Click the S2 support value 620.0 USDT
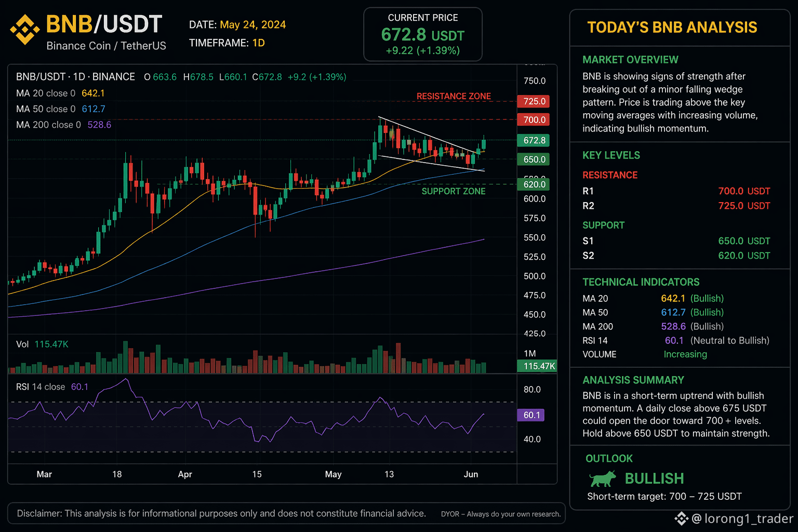 click(x=744, y=256)
